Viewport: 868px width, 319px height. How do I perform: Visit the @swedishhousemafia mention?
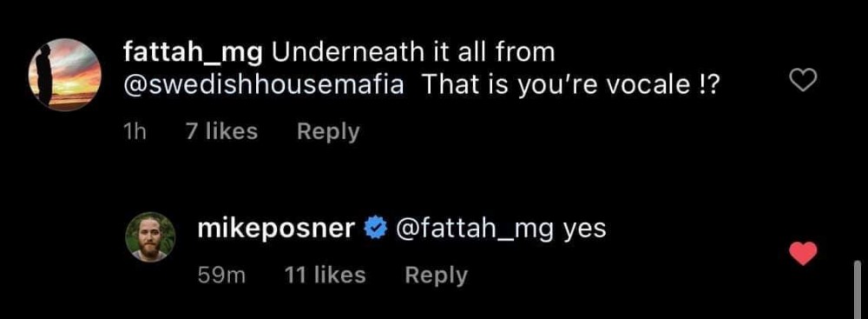point(264,88)
